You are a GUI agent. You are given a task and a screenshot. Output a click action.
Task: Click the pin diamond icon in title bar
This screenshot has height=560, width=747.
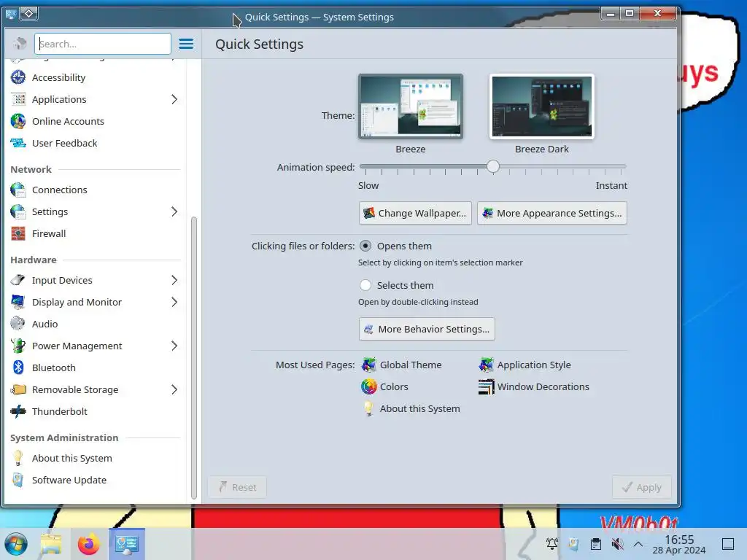click(x=28, y=14)
